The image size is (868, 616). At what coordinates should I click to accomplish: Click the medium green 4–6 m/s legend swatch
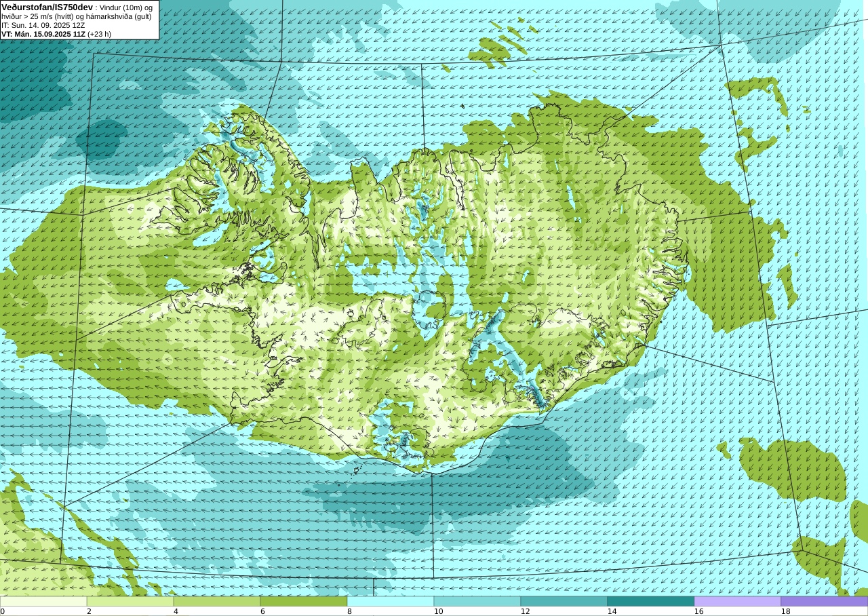[217, 601]
